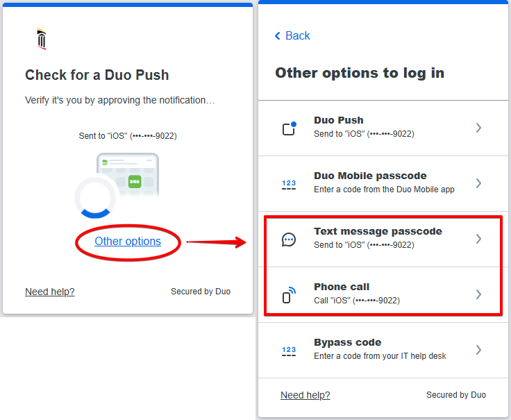
Task: Click the Duo Push device icon
Action: click(289, 128)
